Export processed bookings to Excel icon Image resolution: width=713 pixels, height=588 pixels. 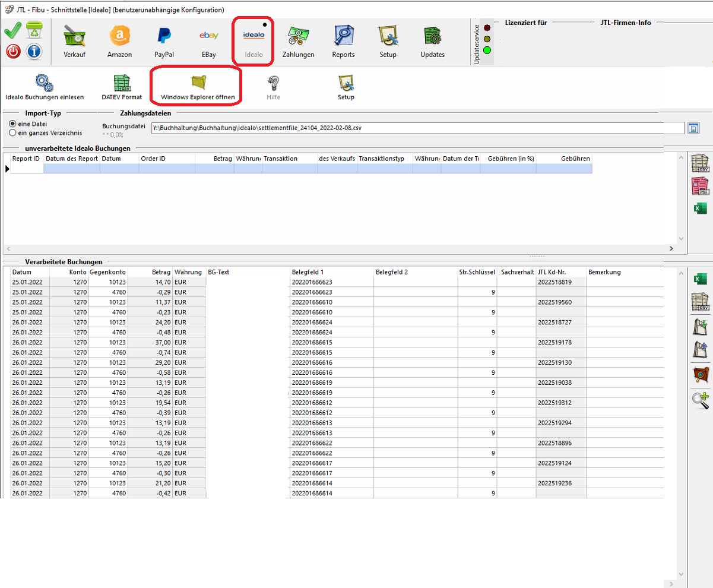(701, 280)
